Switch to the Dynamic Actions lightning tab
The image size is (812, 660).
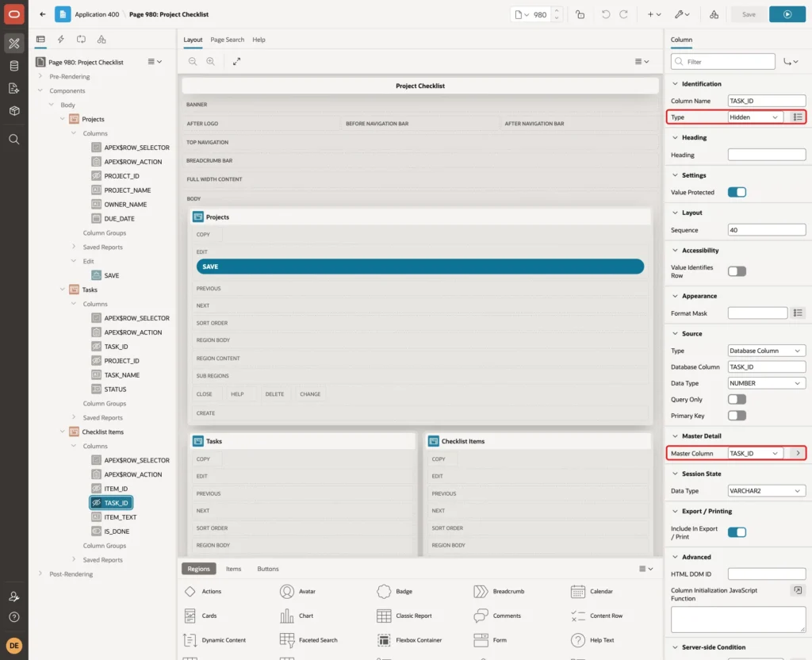click(x=60, y=40)
